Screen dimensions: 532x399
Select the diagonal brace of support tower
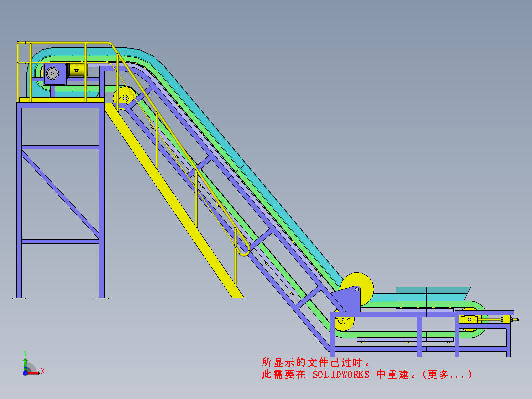tap(60, 194)
